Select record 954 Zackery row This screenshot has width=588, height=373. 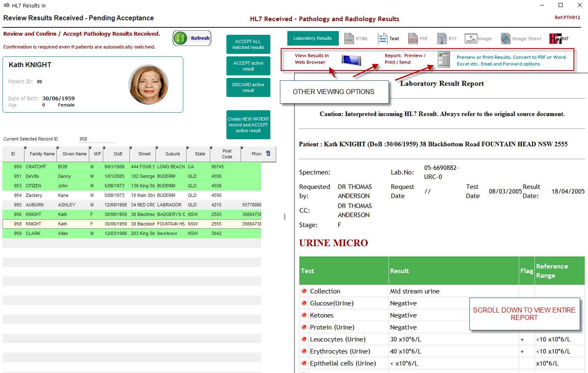pos(132,195)
